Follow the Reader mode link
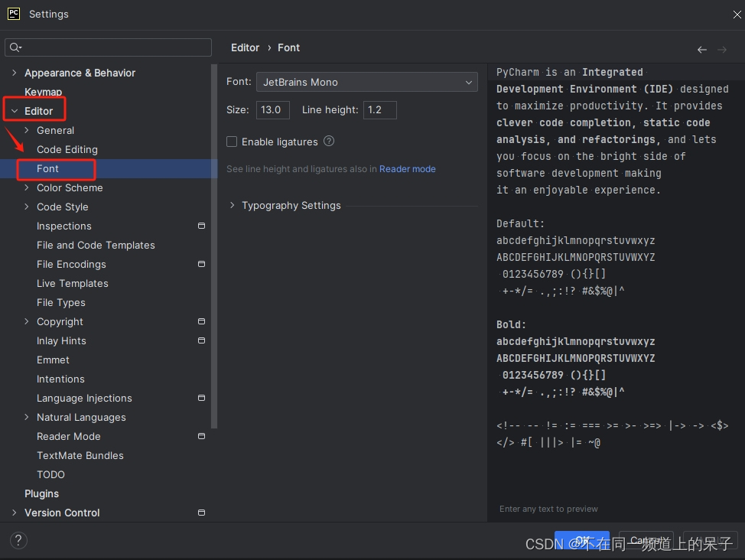This screenshot has width=745, height=560. 407,169
